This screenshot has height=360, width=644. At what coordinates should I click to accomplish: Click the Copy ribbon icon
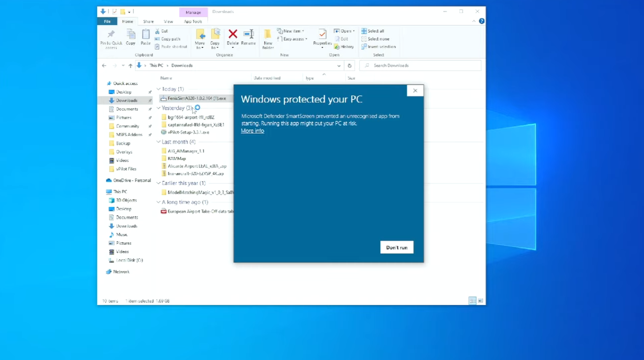pyautogui.click(x=131, y=38)
